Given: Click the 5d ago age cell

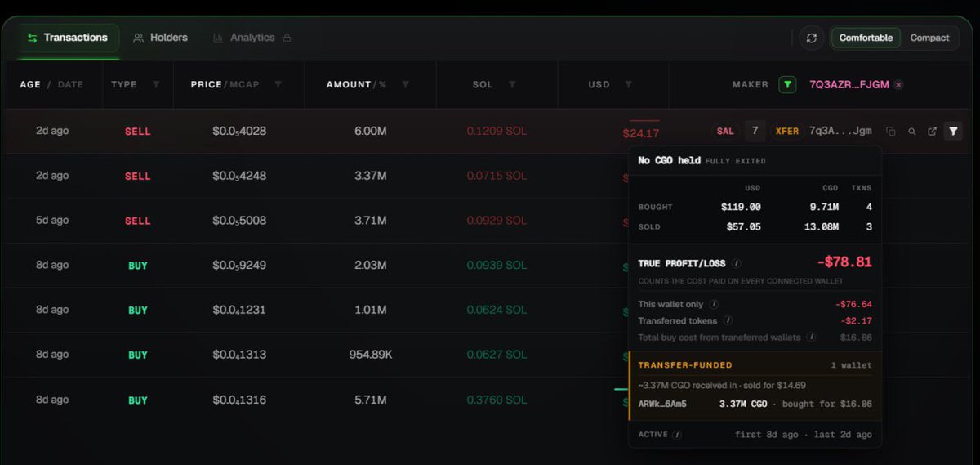Looking at the screenshot, I should (x=52, y=221).
